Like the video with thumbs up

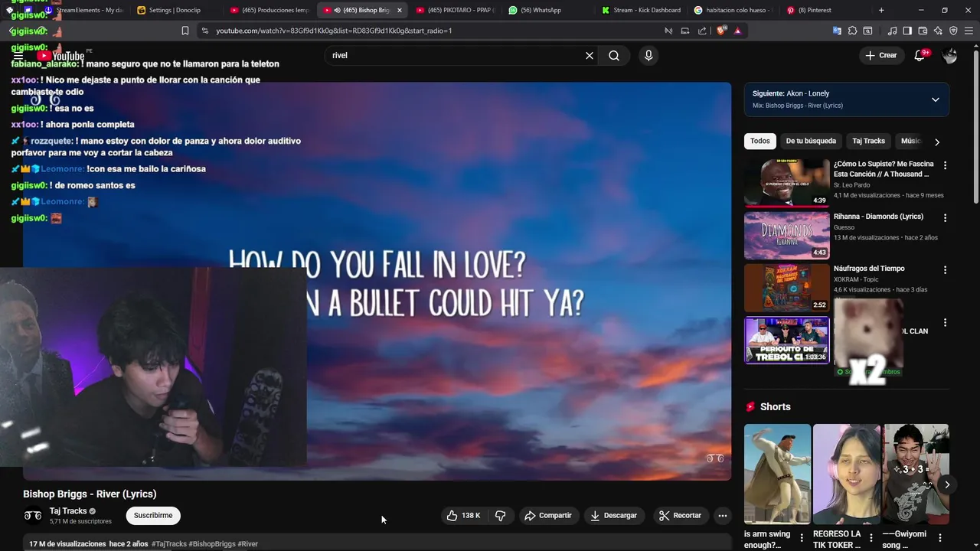click(463, 516)
